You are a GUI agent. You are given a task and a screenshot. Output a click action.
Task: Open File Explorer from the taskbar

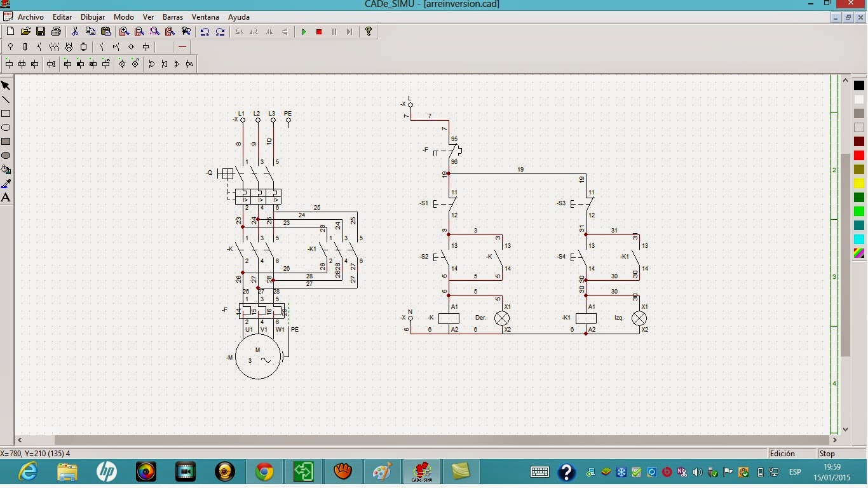tap(67, 472)
